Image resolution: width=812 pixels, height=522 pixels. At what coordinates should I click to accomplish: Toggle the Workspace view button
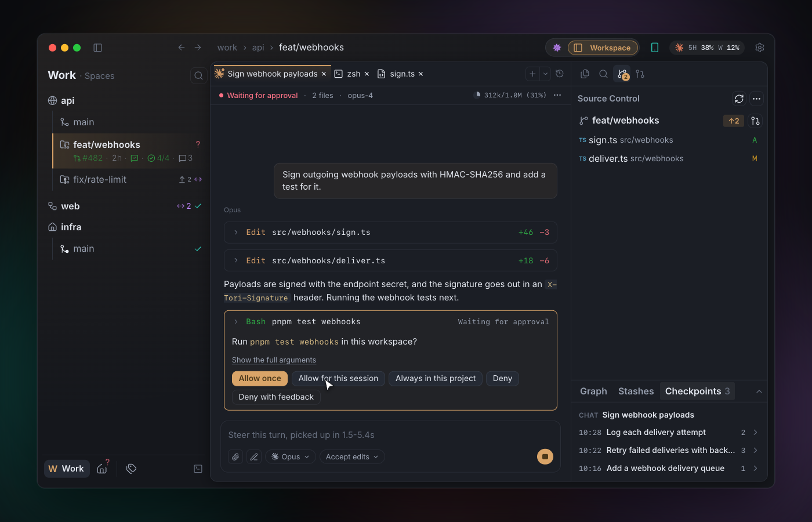coord(603,48)
